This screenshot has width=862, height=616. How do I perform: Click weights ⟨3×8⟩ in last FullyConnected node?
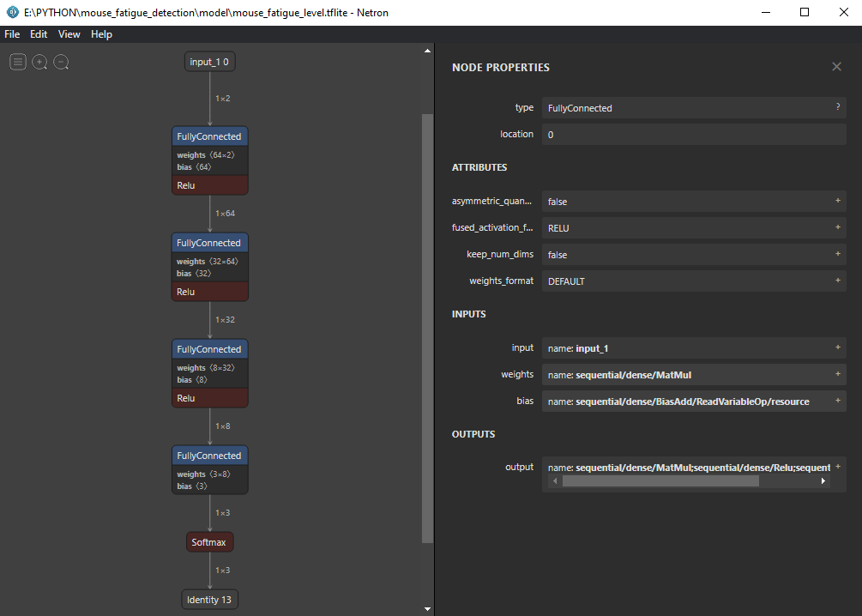[203, 474]
